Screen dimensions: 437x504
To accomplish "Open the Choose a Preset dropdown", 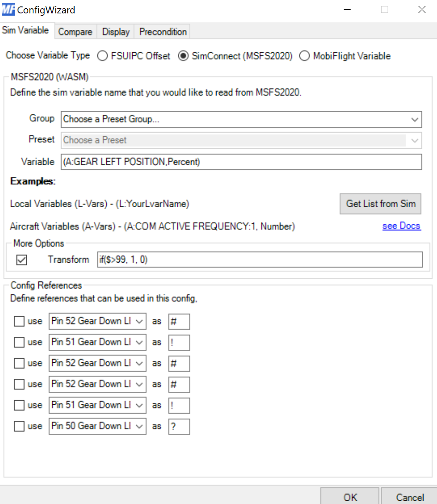I will click(241, 140).
